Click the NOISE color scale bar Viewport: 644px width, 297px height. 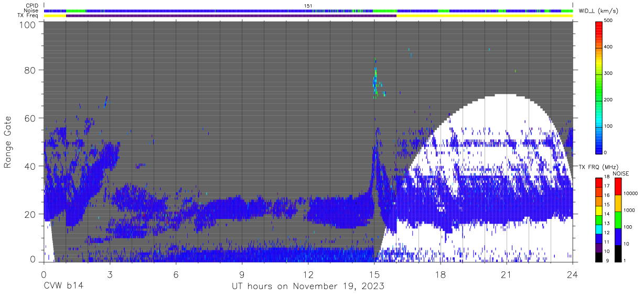click(618, 220)
